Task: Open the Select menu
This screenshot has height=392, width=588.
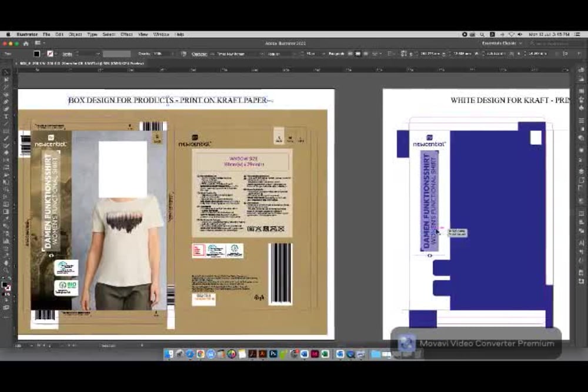Action: tap(109, 35)
